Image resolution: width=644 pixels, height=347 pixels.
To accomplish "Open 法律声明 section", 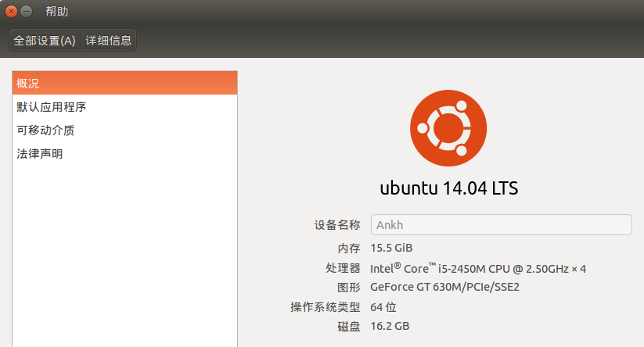I will (125, 154).
